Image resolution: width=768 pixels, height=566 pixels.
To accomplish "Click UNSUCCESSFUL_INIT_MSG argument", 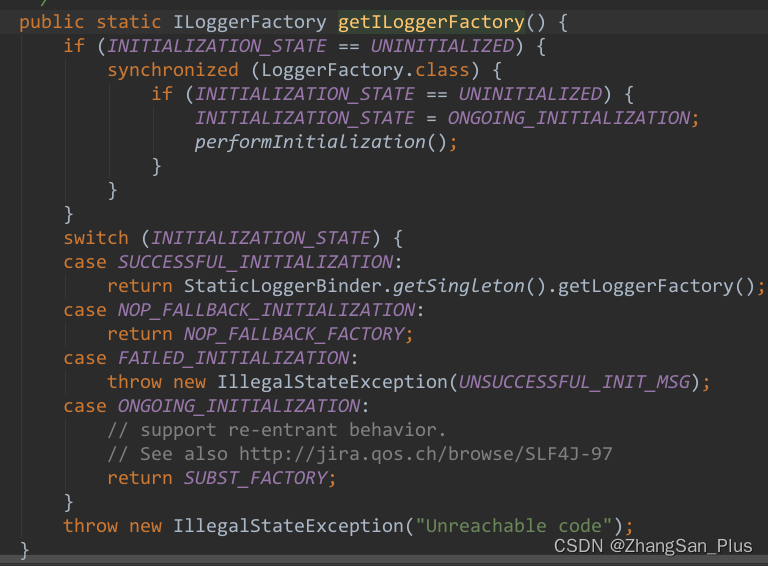I will [574, 382].
